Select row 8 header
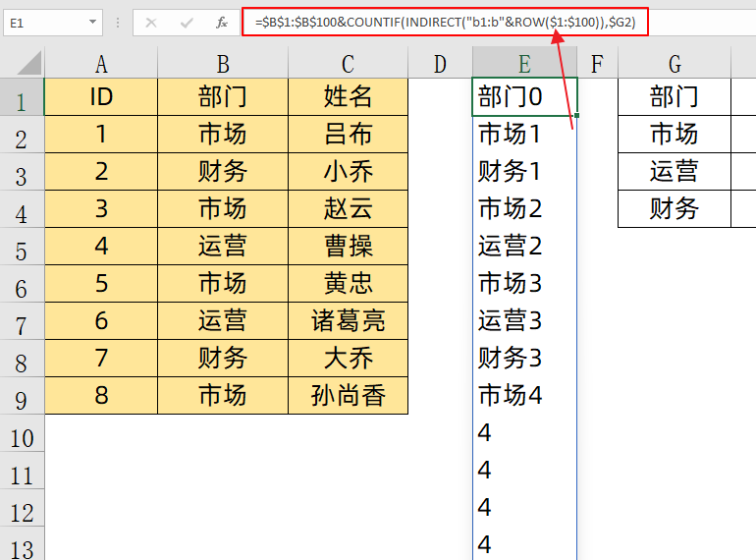Screen dimensions: 756x560 [22, 359]
